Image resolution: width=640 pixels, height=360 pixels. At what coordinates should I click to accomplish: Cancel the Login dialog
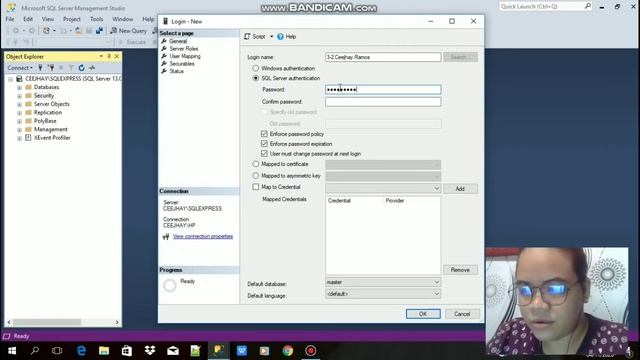point(462,314)
